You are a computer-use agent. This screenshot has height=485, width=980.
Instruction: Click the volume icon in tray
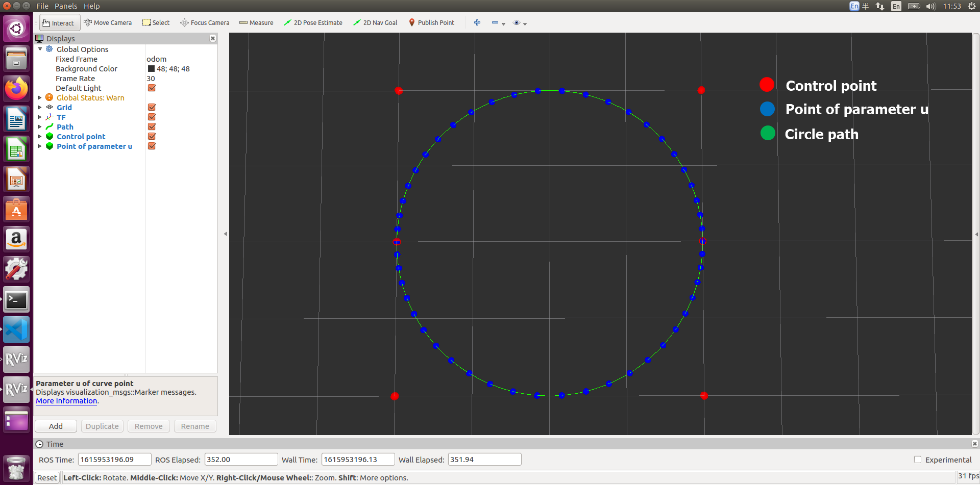click(x=930, y=6)
